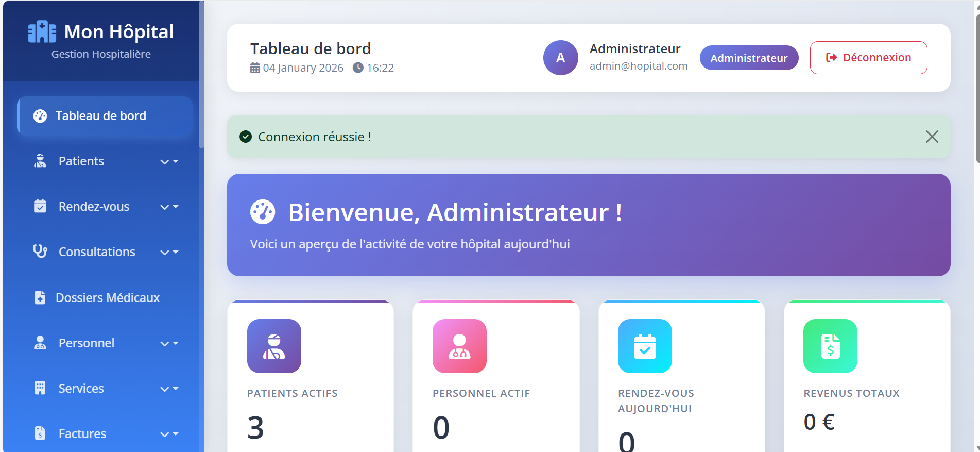
Task: Dismiss the Connexion réussie alert
Action: [x=932, y=137]
